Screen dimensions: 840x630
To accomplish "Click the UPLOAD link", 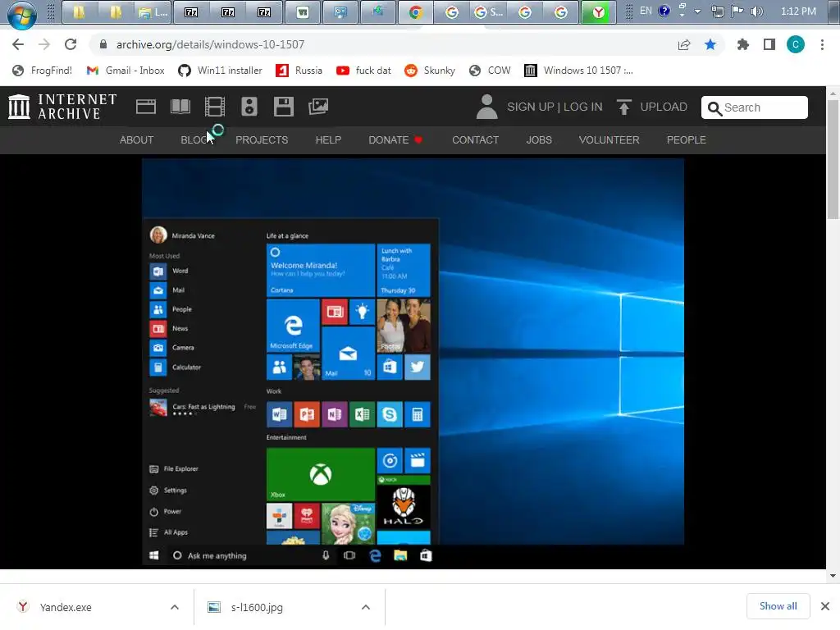I will (663, 107).
